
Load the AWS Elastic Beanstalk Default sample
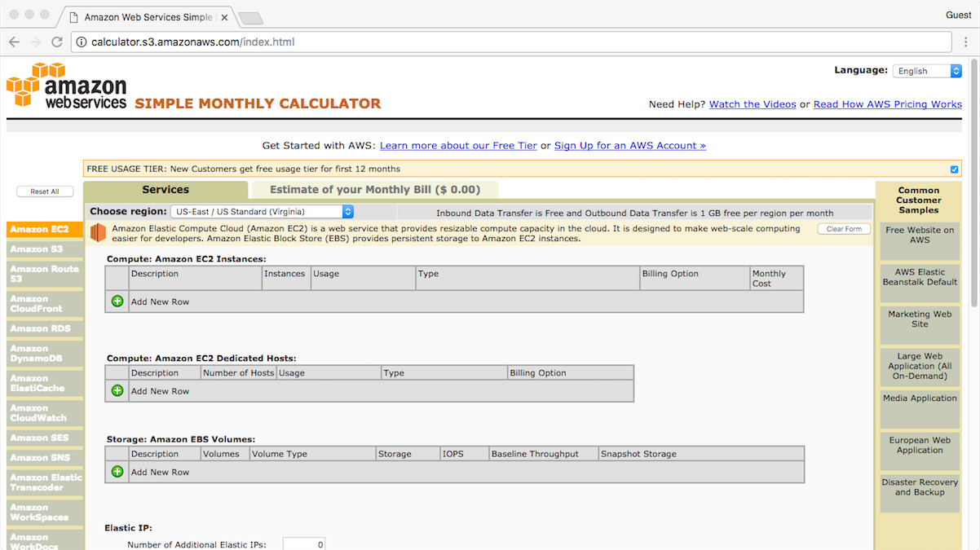click(x=920, y=283)
